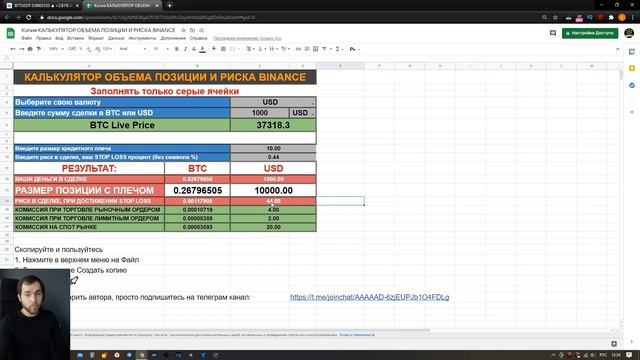Click the Explore button at bottom right
Image resolution: width=640 pixels, height=360 pixels.
click(614, 344)
